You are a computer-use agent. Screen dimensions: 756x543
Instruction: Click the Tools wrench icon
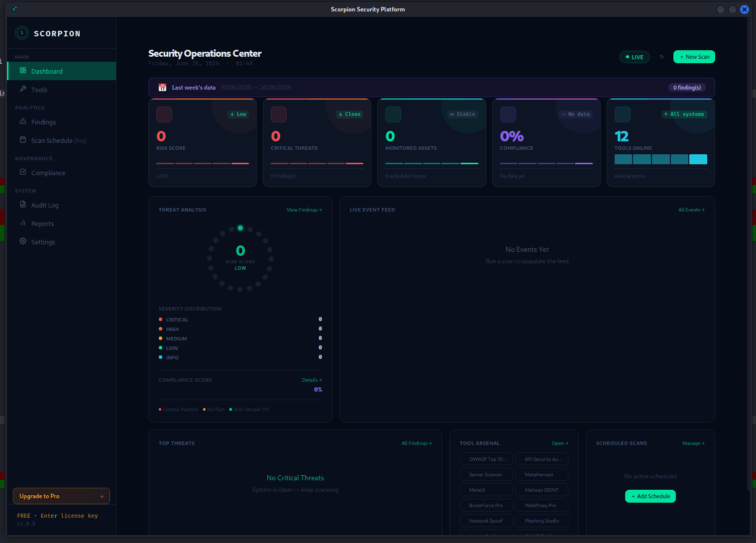tap(23, 89)
